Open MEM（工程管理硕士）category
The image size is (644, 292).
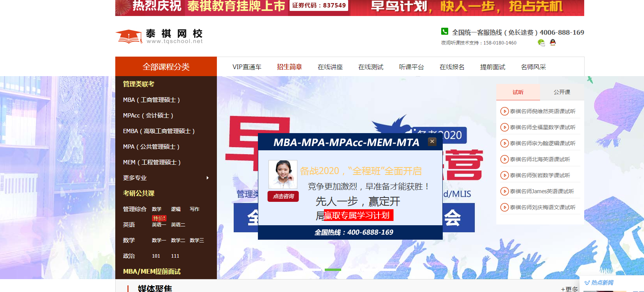[x=152, y=162]
